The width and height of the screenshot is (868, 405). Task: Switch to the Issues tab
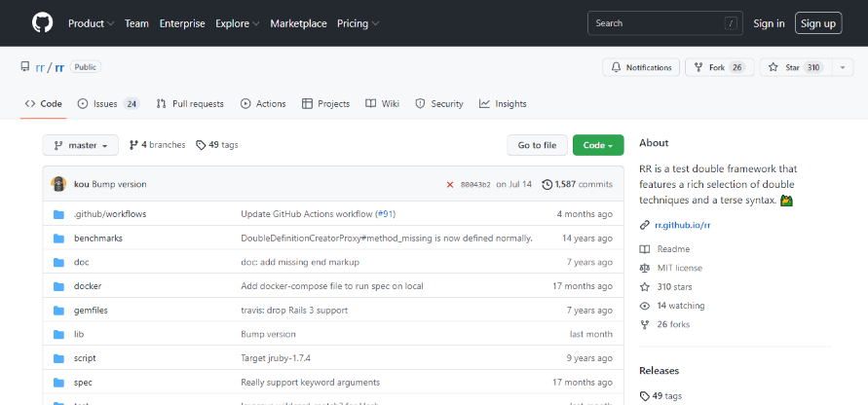(x=108, y=104)
